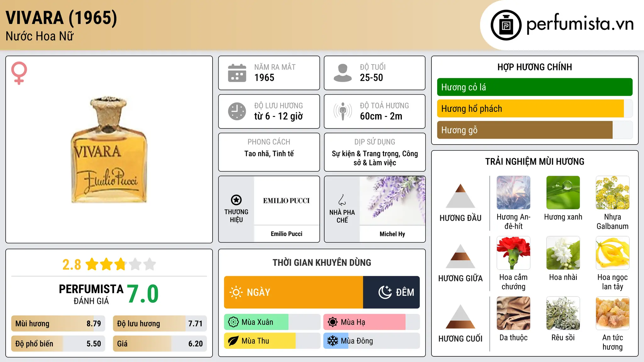
Task: Open the Hoa nhài note image
Action: (x=563, y=253)
